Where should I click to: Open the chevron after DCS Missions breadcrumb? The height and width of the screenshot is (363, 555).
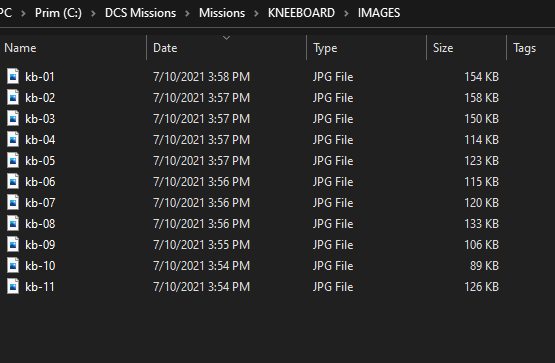point(187,13)
